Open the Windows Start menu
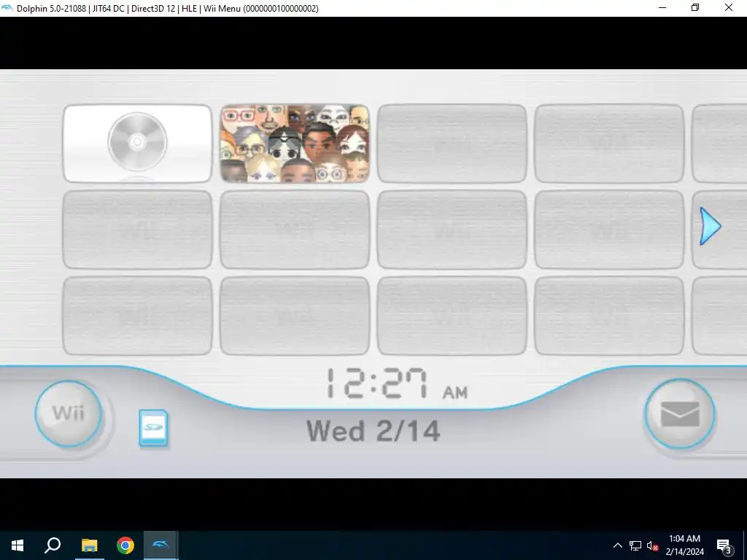This screenshot has width=747, height=560. pyautogui.click(x=18, y=545)
